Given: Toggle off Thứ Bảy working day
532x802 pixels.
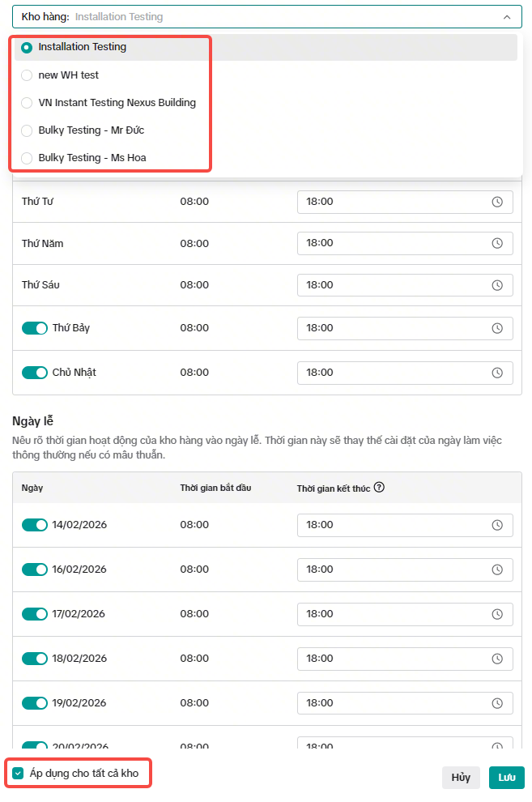Looking at the screenshot, I should tap(35, 328).
